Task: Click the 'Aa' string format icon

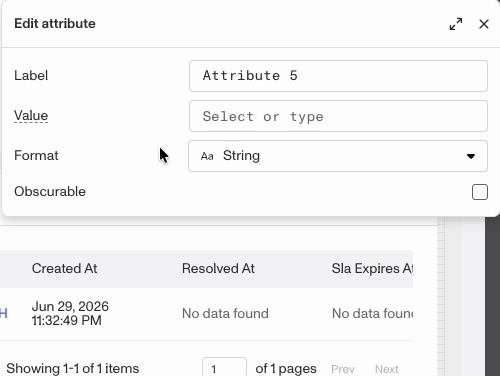Action: [207, 156]
